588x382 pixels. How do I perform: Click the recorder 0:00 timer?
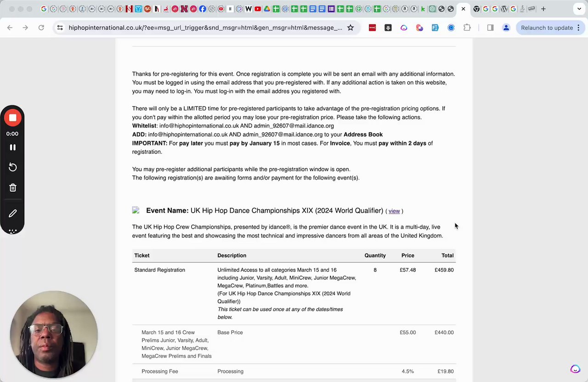click(x=12, y=134)
